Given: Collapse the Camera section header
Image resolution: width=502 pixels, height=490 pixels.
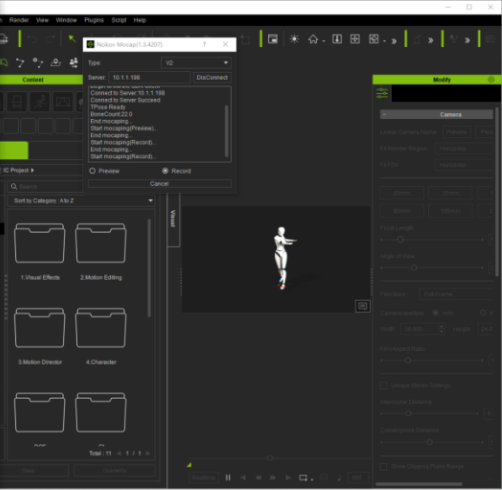Looking at the screenshot, I should click(x=436, y=114).
